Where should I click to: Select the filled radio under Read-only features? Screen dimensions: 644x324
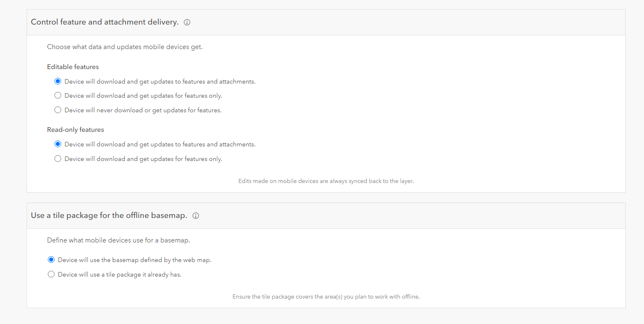coord(58,144)
